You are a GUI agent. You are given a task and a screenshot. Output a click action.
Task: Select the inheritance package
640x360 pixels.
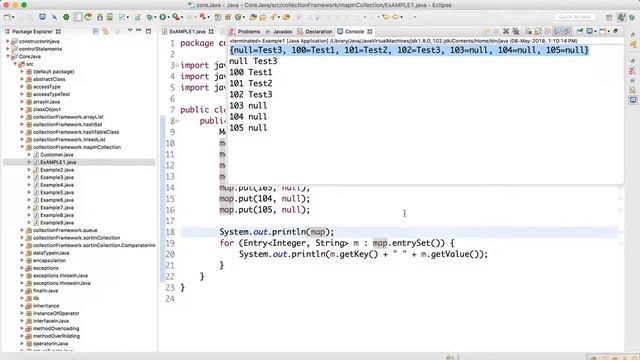[x=46, y=306]
